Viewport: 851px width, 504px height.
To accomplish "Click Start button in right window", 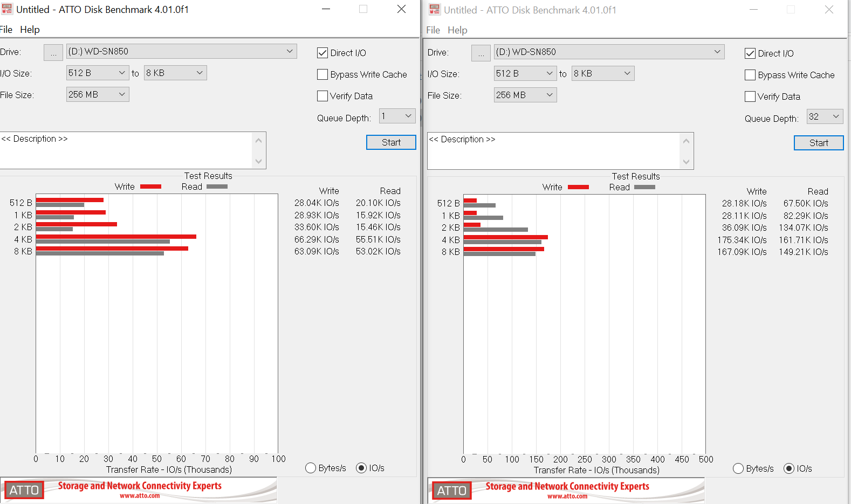I will tap(819, 143).
